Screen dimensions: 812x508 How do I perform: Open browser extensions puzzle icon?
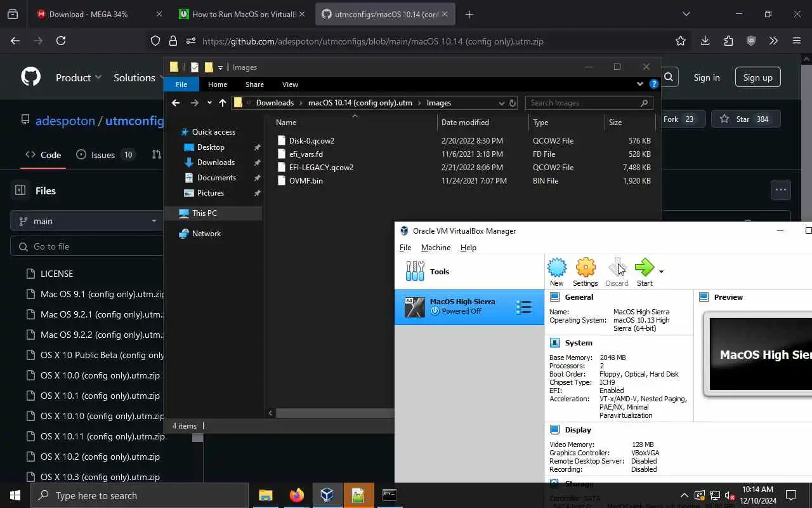pos(728,41)
